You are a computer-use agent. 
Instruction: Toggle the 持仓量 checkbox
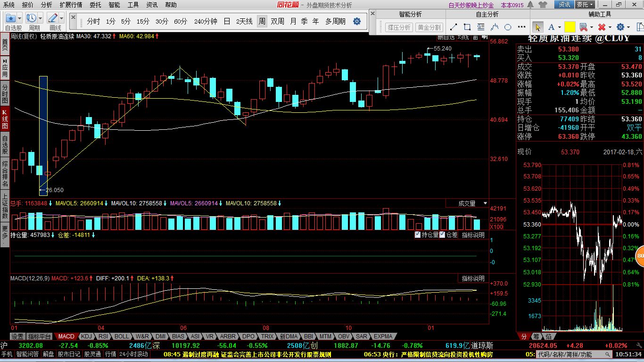click(417, 235)
